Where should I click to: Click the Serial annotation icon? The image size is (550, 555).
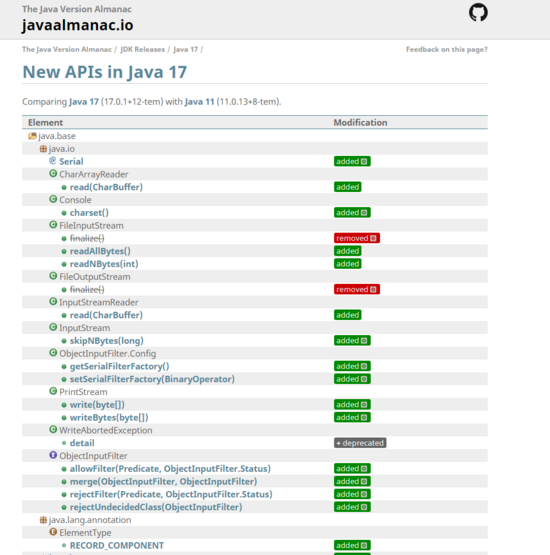tap(53, 161)
